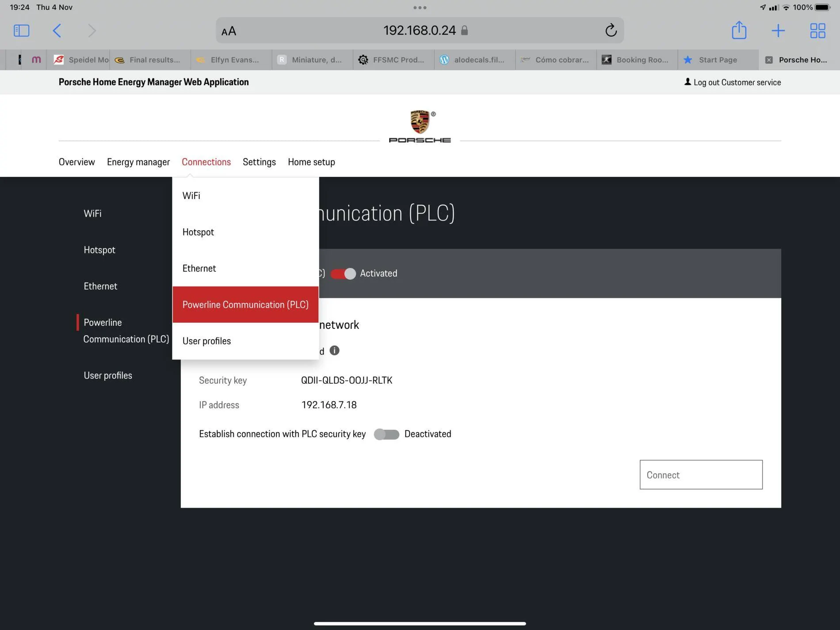Go back using the back arrow
Viewport: 840px width, 630px height.
tap(57, 31)
